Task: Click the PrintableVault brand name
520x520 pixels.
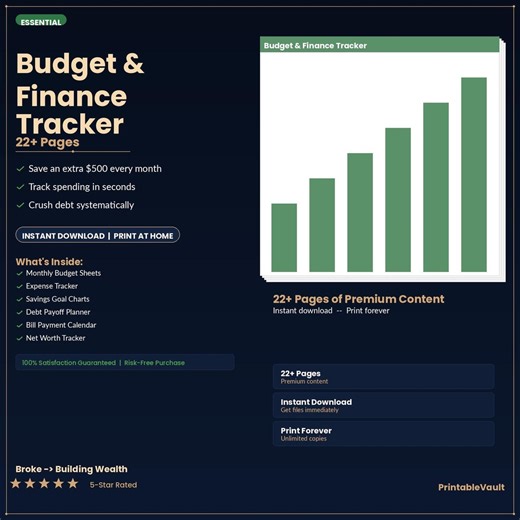Action: [471, 487]
